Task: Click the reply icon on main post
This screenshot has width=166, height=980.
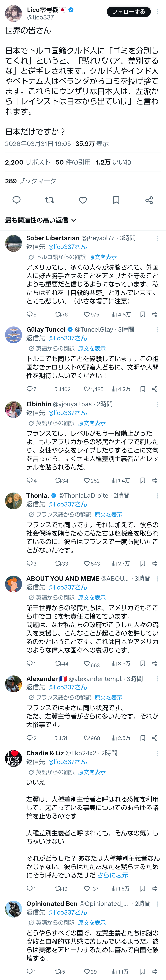Action: [x=16, y=200]
